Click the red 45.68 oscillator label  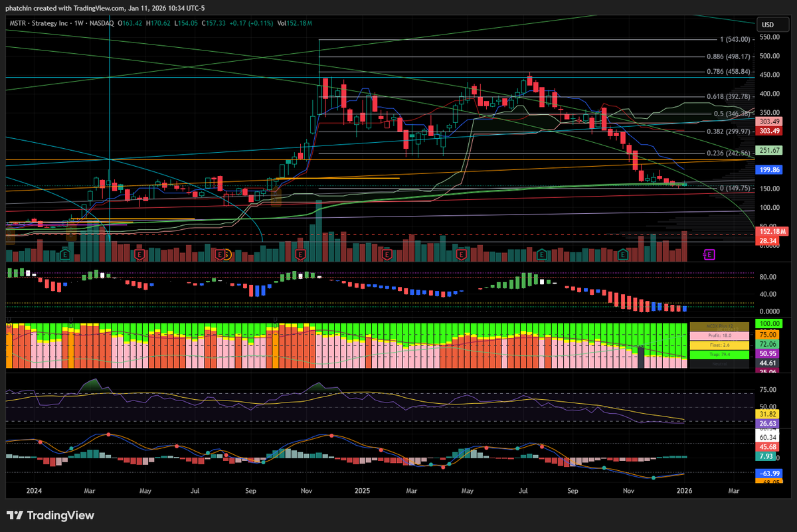coord(768,446)
